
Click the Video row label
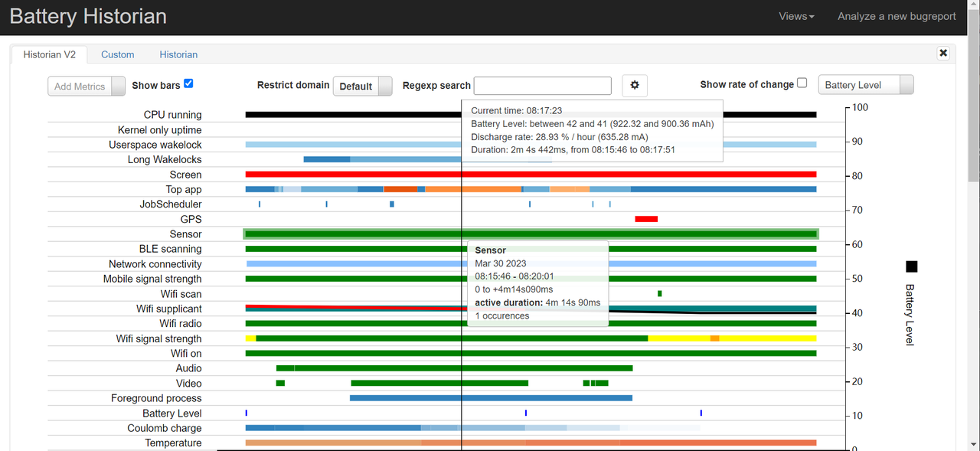[x=189, y=384]
